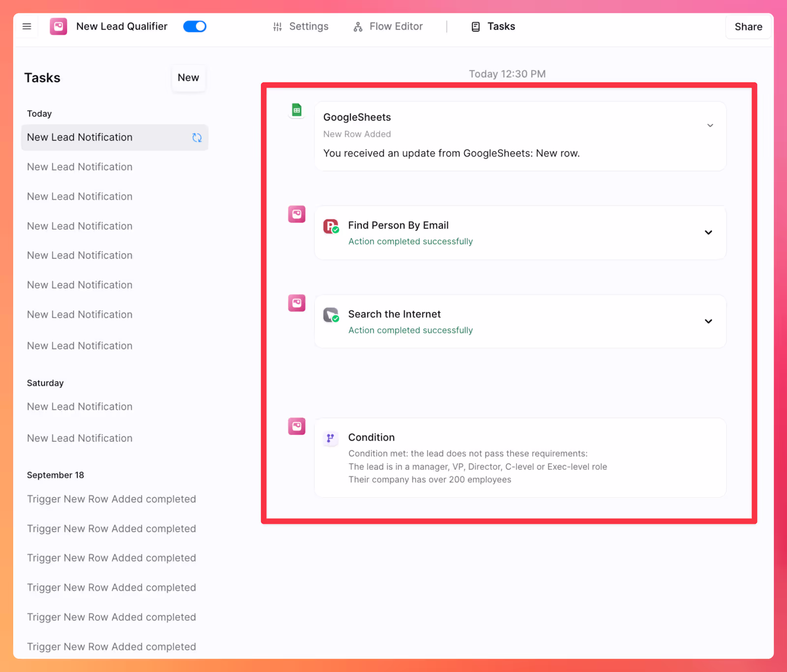Click the Search the Internet app icon

click(331, 315)
